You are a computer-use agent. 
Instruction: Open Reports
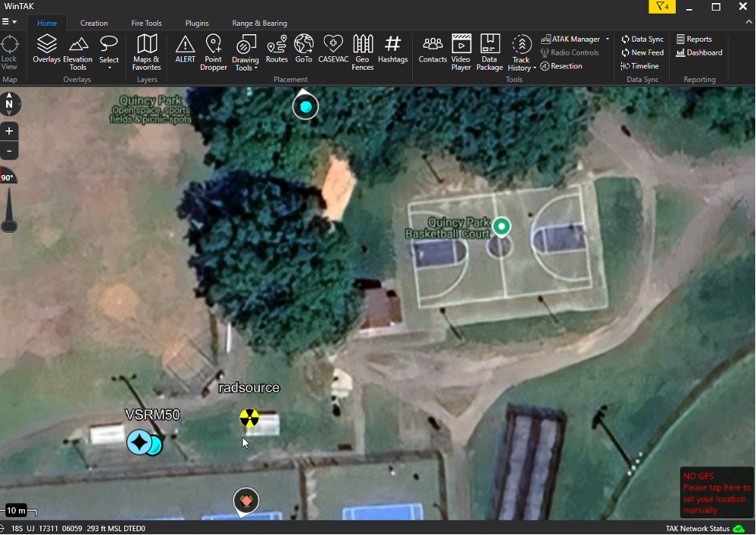[x=695, y=39]
